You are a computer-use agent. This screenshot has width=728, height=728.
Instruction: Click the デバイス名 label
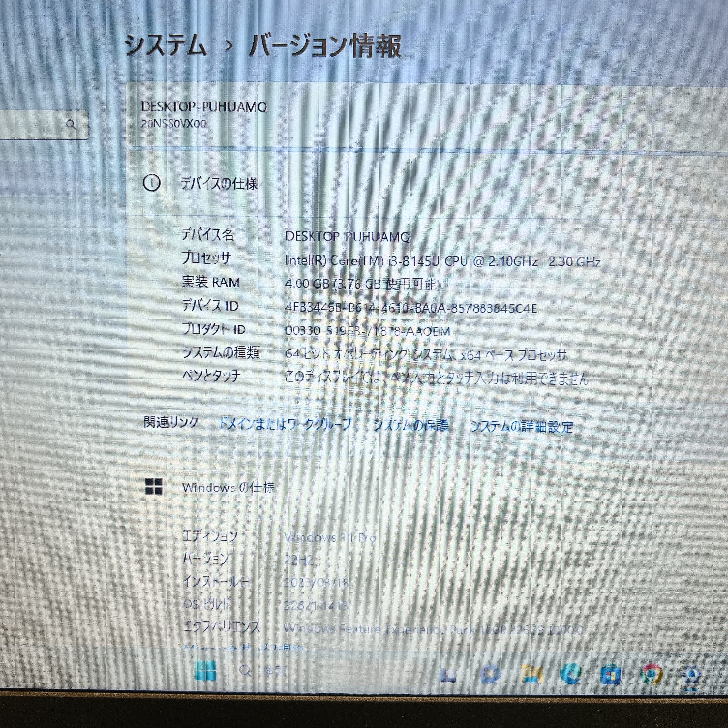coord(207,234)
